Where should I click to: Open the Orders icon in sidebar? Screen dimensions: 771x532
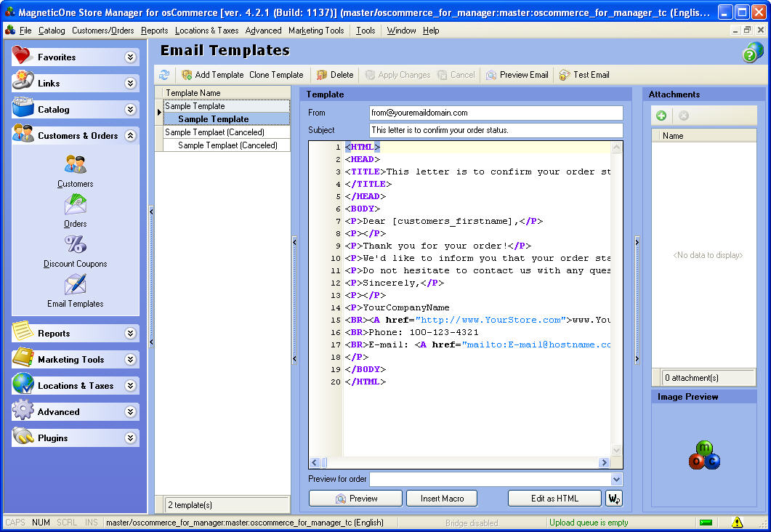pyautogui.click(x=76, y=211)
